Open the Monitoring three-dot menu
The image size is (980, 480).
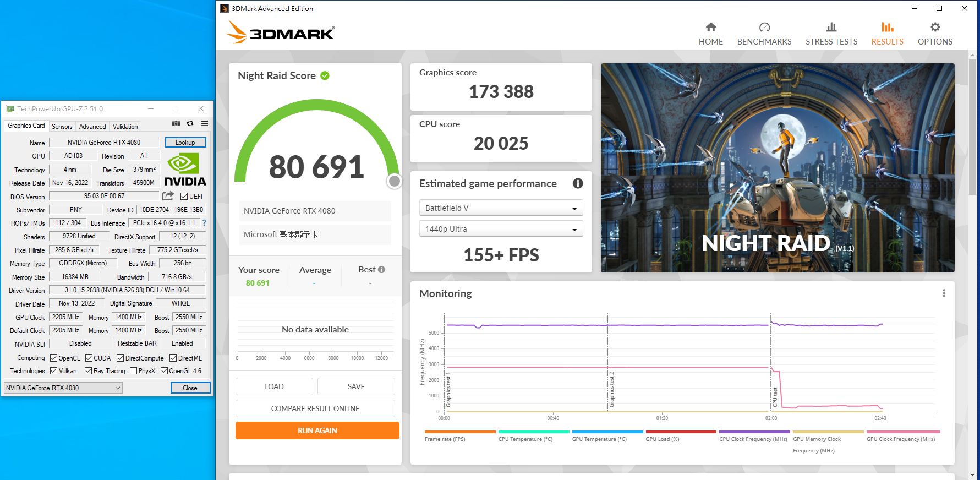944,293
